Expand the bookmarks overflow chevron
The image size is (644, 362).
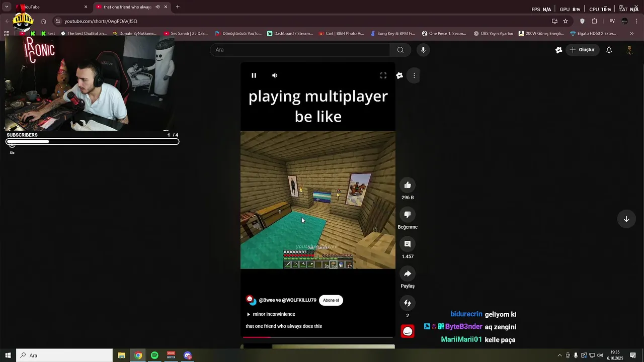coord(632,34)
